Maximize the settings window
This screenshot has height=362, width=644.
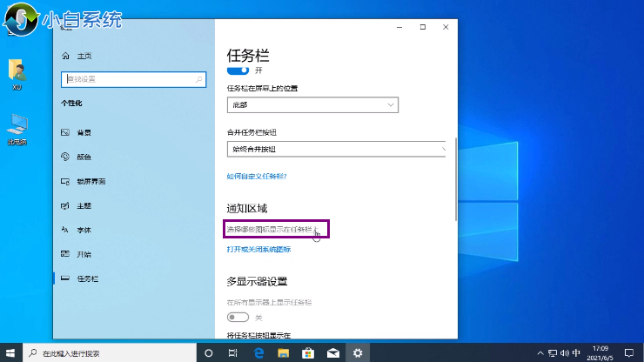(423, 27)
